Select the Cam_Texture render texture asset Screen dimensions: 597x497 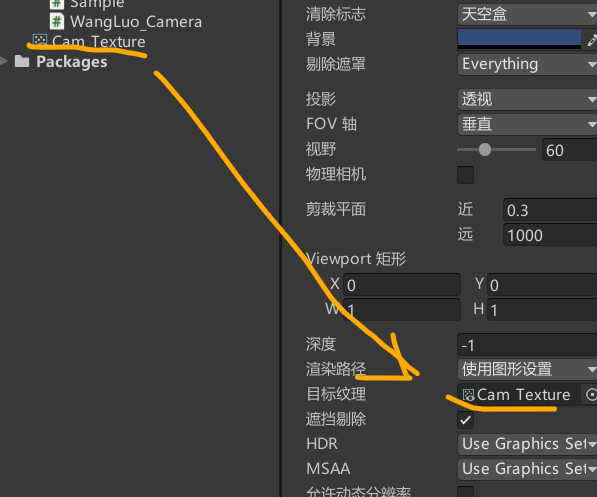coord(98,42)
